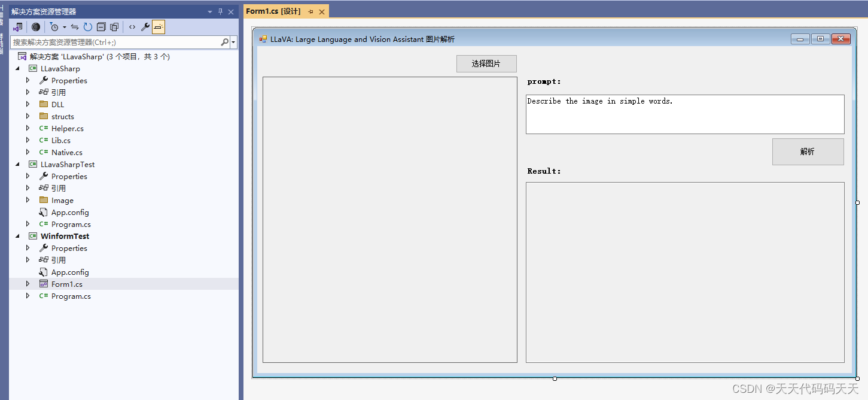Toggle preview selected items button
This screenshot has height=400, width=868.
159,27
